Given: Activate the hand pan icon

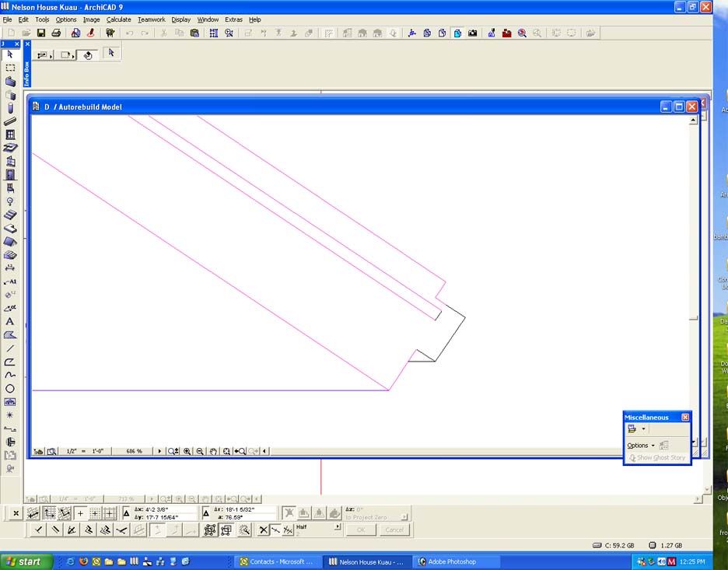Looking at the screenshot, I should pyautogui.click(x=213, y=451).
